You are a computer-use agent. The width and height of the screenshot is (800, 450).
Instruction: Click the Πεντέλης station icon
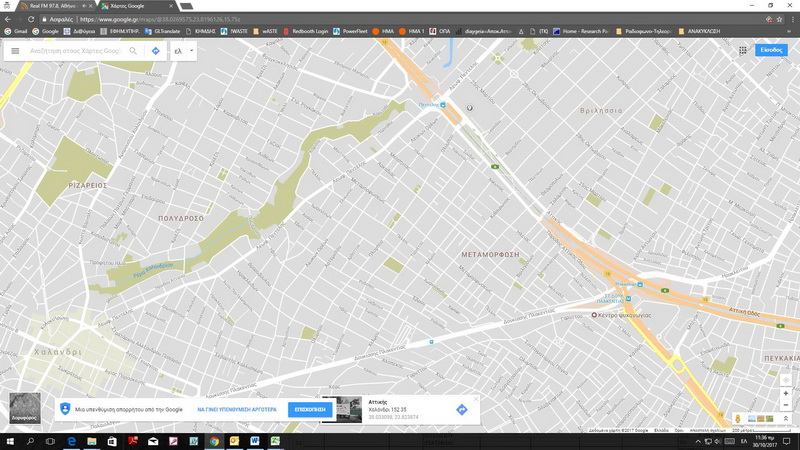[x=443, y=105]
